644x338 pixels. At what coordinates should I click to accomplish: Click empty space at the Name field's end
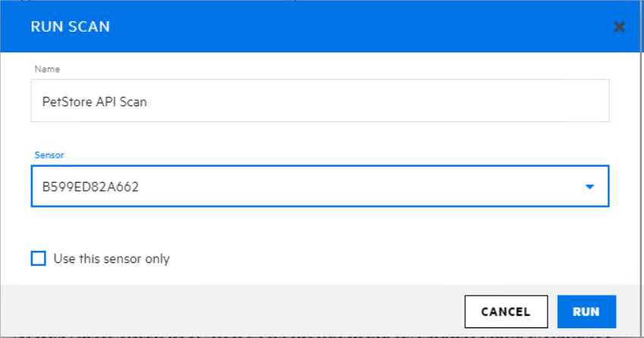click(455, 102)
